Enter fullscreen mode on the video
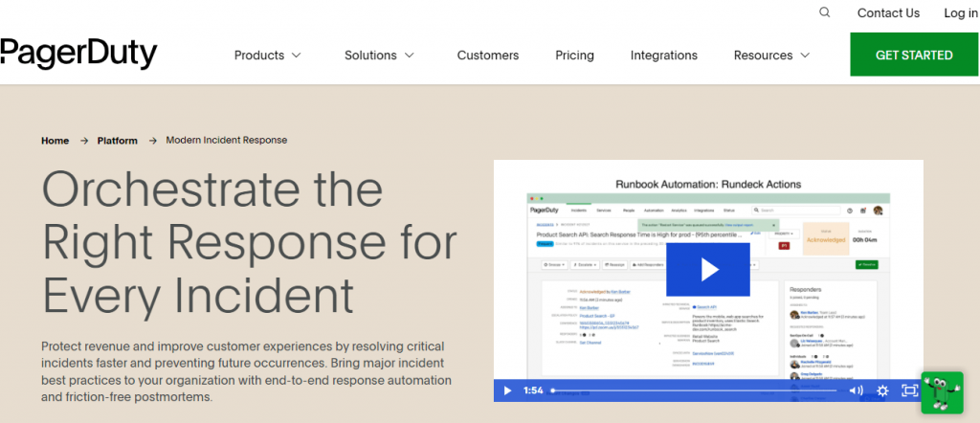This screenshot has height=423, width=980. [x=909, y=390]
